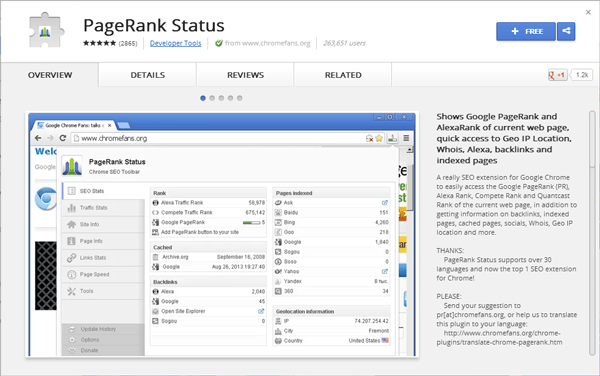Click the Compete Traffic Rank row

click(x=209, y=213)
